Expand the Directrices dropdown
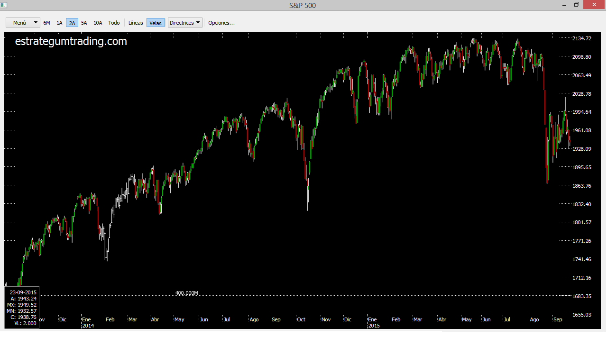The height and width of the screenshot is (364, 607). [x=185, y=23]
